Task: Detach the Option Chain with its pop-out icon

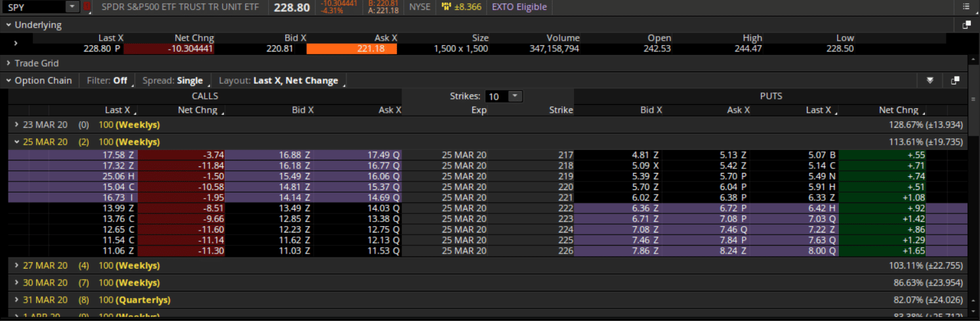Action: (955, 81)
